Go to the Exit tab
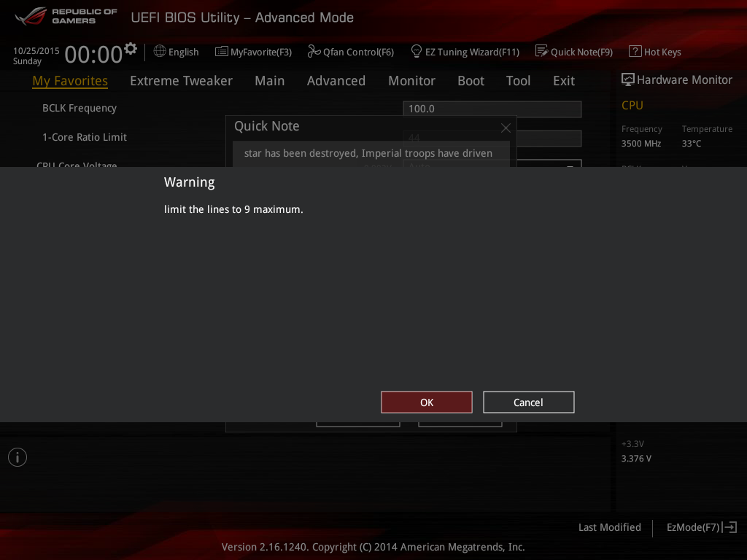747x560 pixels. 564,81
